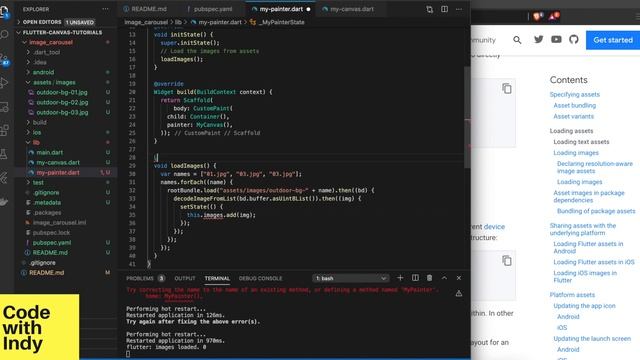This screenshot has width=640, height=360.
Task: Open Explorer more actions ellipsis
Action: 105,9
